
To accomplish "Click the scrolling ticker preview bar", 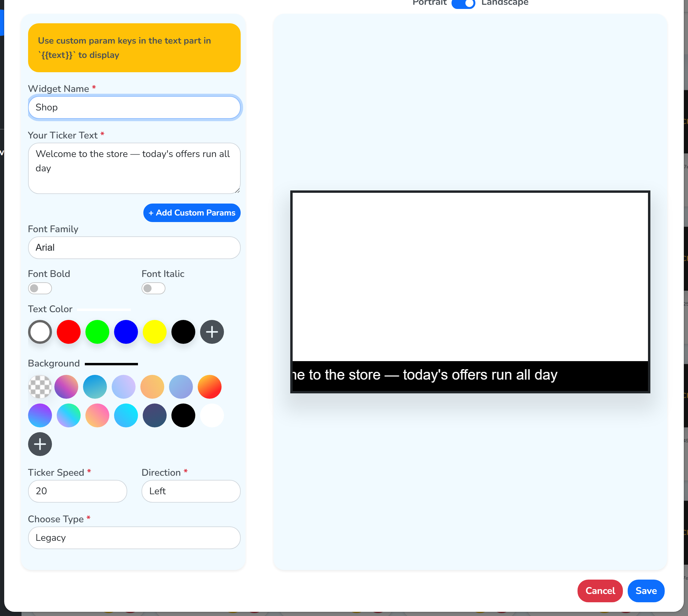I will coord(470,376).
